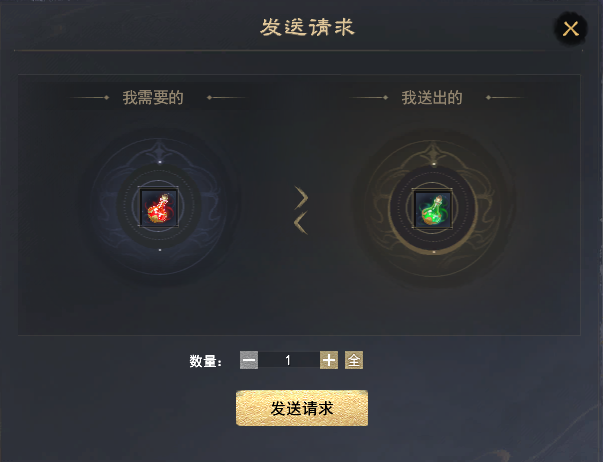
Task: Click the diamond marker right of 我送出的
Action: click(488, 97)
